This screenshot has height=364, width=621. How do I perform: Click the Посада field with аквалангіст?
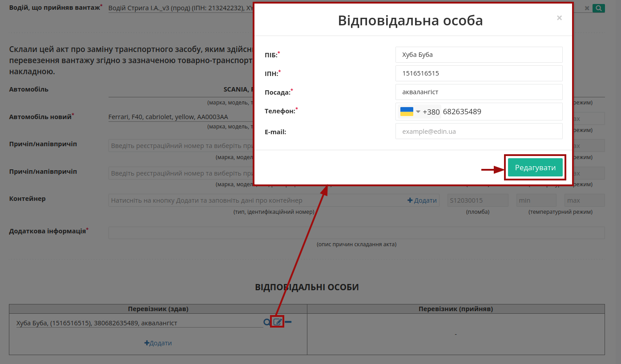tap(479, 92)
